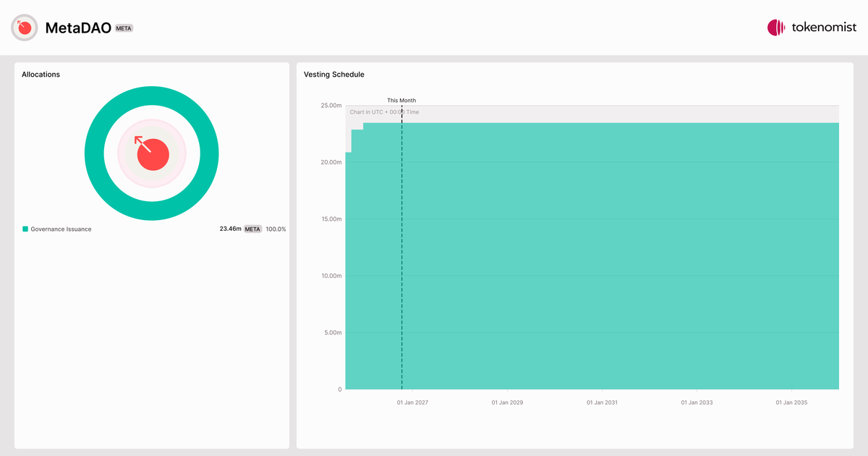Click the 01 Jan 2029 x-axis label
This screenshot has height=456, width=868.
coord(507,402)
